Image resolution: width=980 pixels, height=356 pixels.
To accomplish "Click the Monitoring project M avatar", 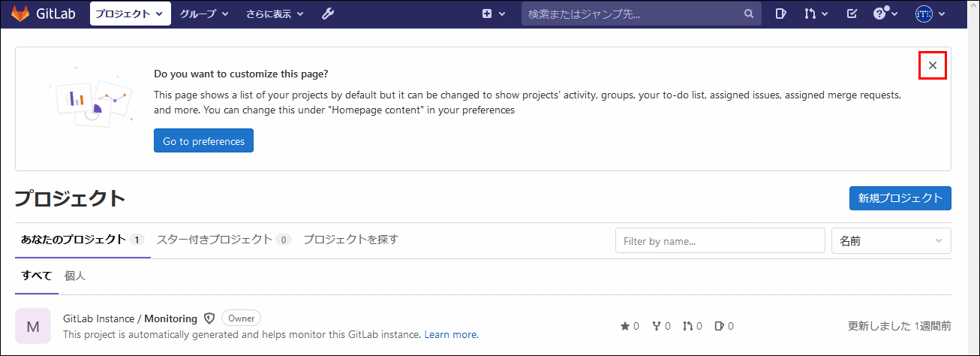I will (33, 326).
